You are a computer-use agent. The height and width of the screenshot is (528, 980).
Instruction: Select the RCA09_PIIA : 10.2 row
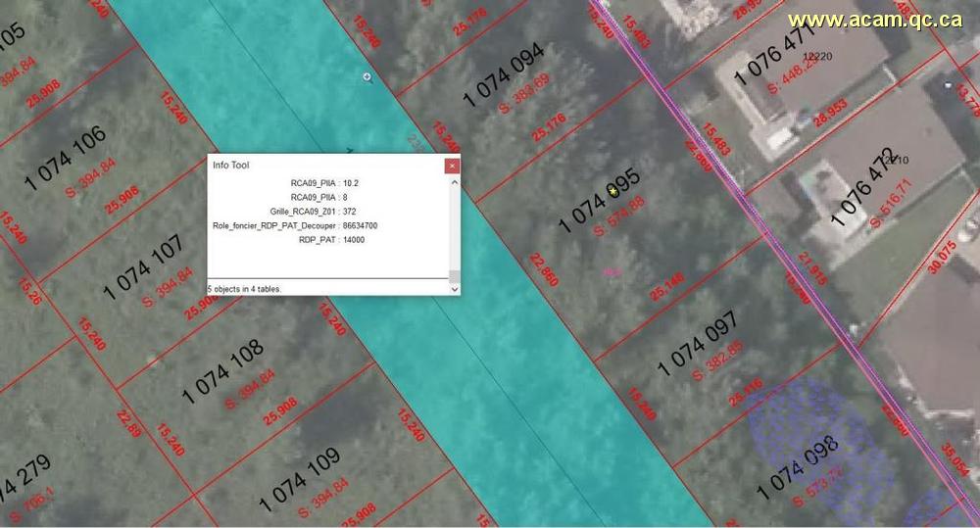324,183
